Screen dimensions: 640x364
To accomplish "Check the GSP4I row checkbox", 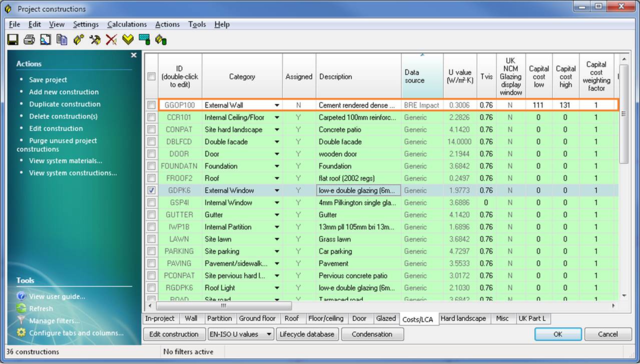I will pyautogui.click(x=151, y=202).
